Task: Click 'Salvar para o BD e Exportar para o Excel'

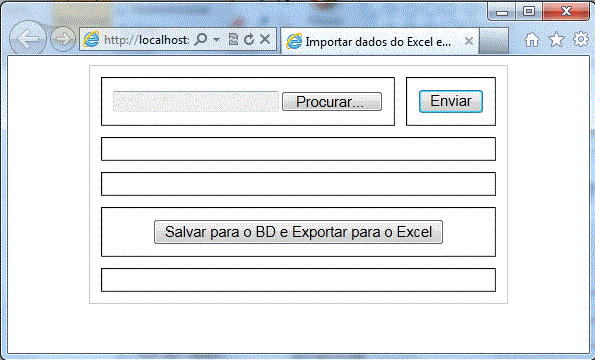Action: pos(298,232)
